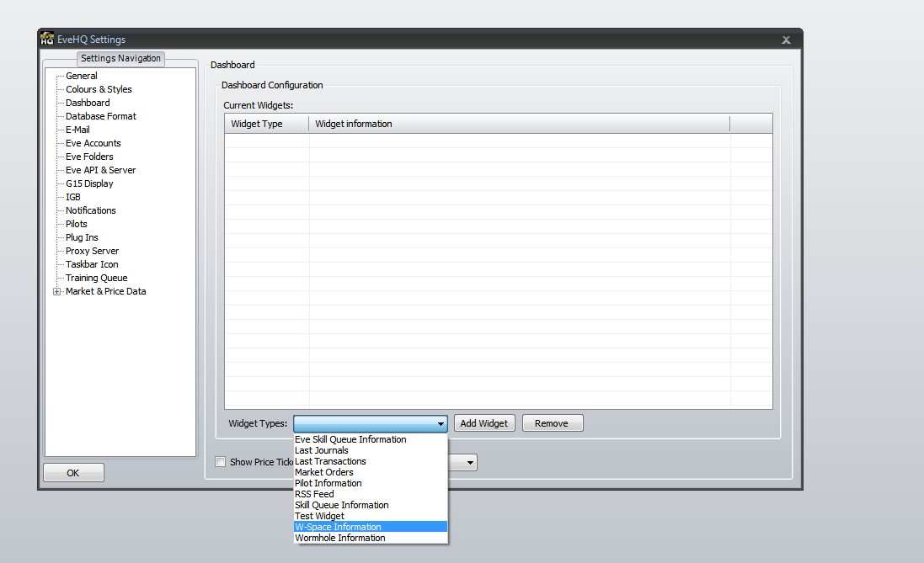Open Proxy Server settings
Image resolution: width=924 pixels, height=563 pixels.
pyautogui.click(x=92, y=251)
